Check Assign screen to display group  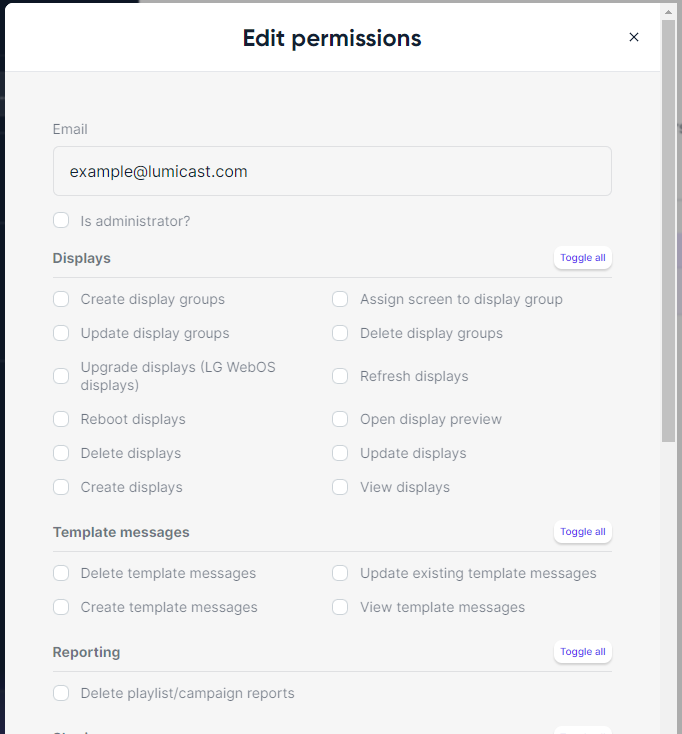coord(340,299)
